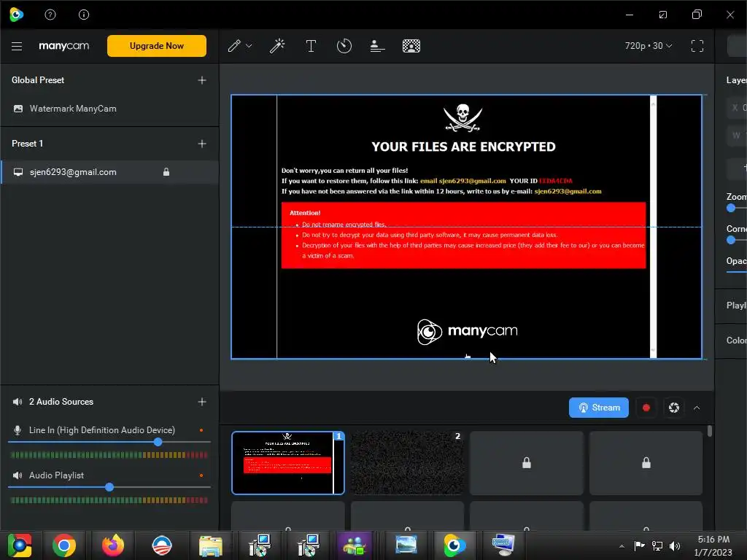Screen dimensions: 747x560
Task: Mute the Line In microphone
Action: click(x=18, y=430)
